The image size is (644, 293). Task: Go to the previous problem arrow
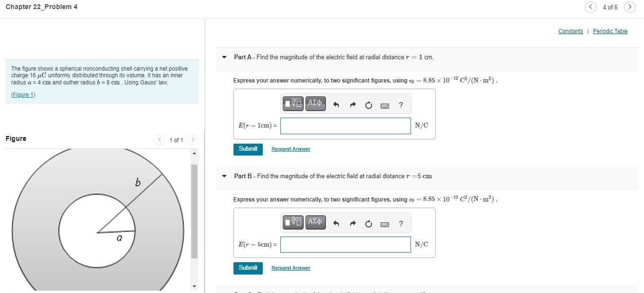pyautogui.click(x=590, y=7)
